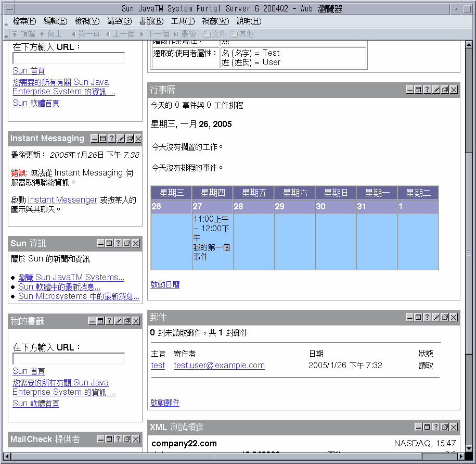The width and height of the screenshot is (476, 464).
Task: Open the 編輯(E) menu
Action: tap(55, 21)
